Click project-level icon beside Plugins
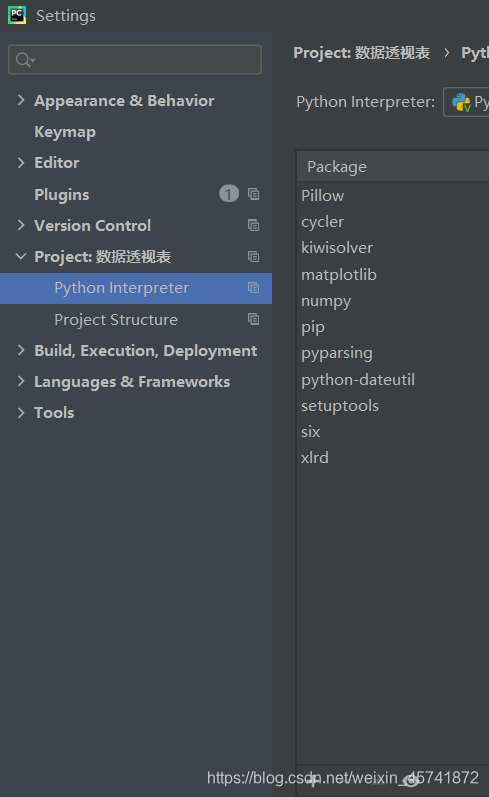The image size is (489, 797). pos(253,194)
